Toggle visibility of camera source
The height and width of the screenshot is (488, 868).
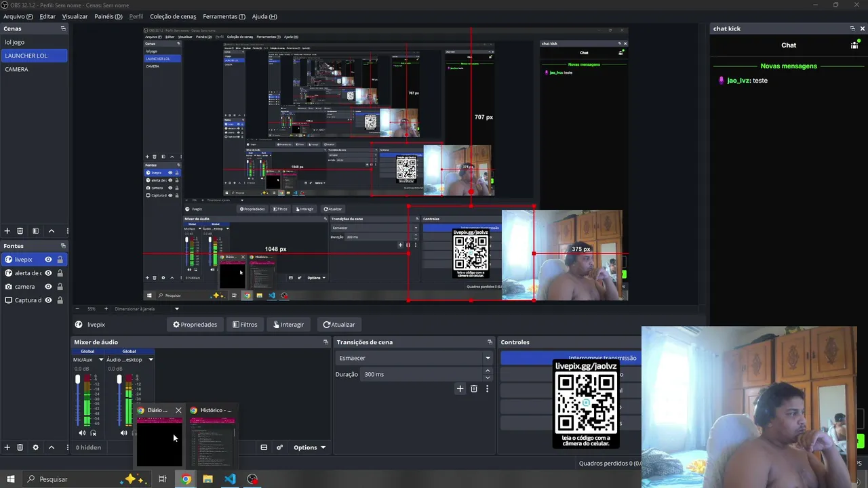pyautogui.click(x=48, y=287)
